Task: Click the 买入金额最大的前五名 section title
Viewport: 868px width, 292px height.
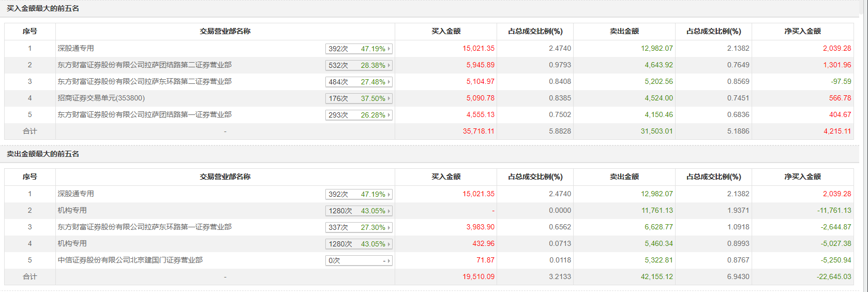Action: click(x=43, y=8)
